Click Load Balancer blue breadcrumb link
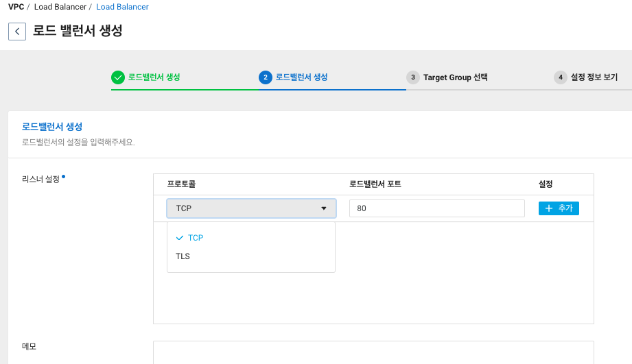The image size is (632, 364). pos(122,7)
